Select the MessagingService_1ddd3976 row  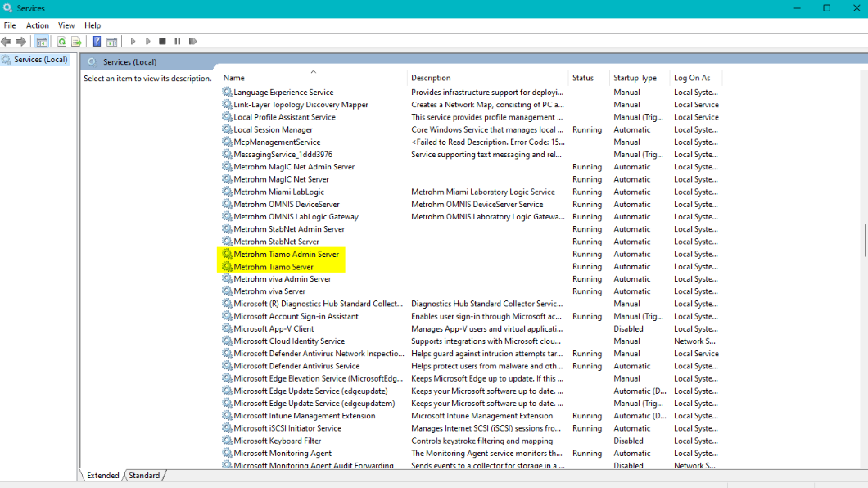coord(470,155)
